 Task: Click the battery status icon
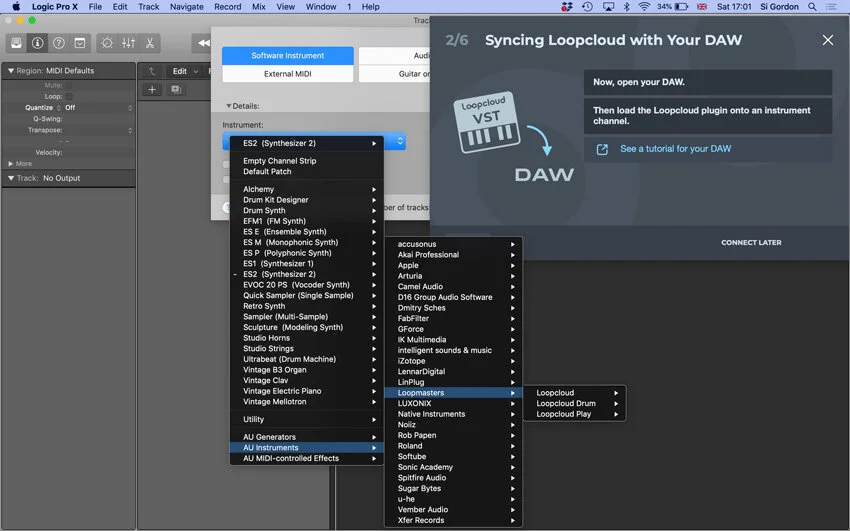coord(681,7)
